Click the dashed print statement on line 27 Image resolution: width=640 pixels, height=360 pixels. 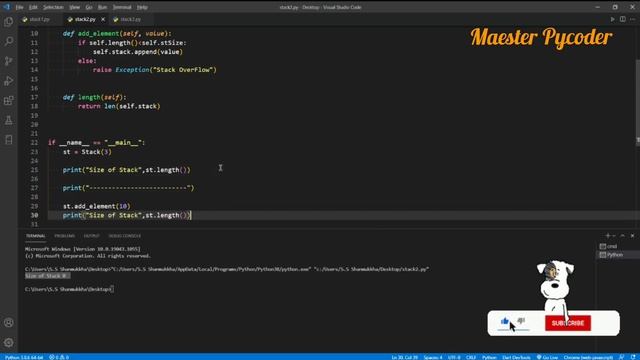tap(129, 188)
